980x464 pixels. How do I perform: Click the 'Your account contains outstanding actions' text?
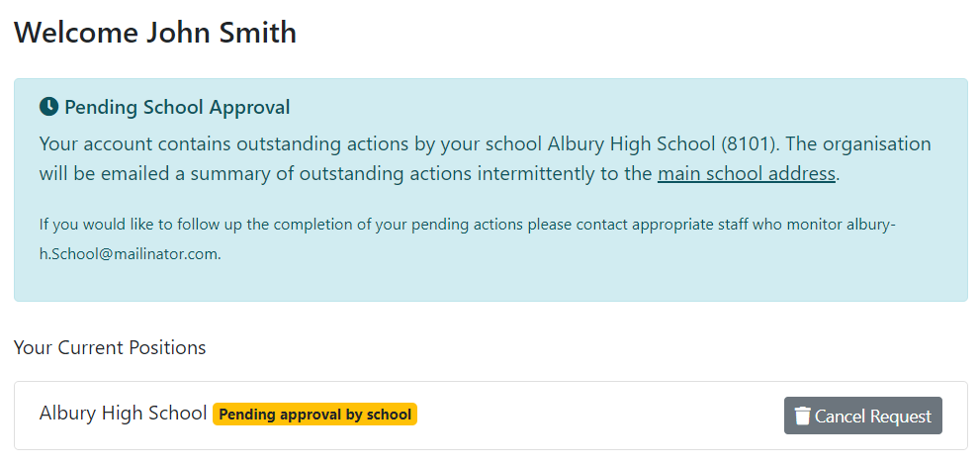(x=224, y=143)
